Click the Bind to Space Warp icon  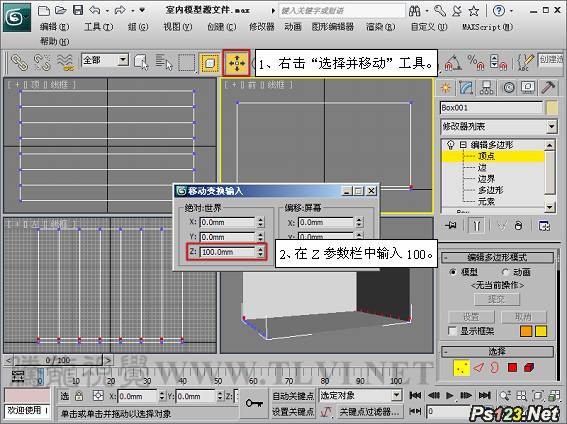tap(65, 63)
